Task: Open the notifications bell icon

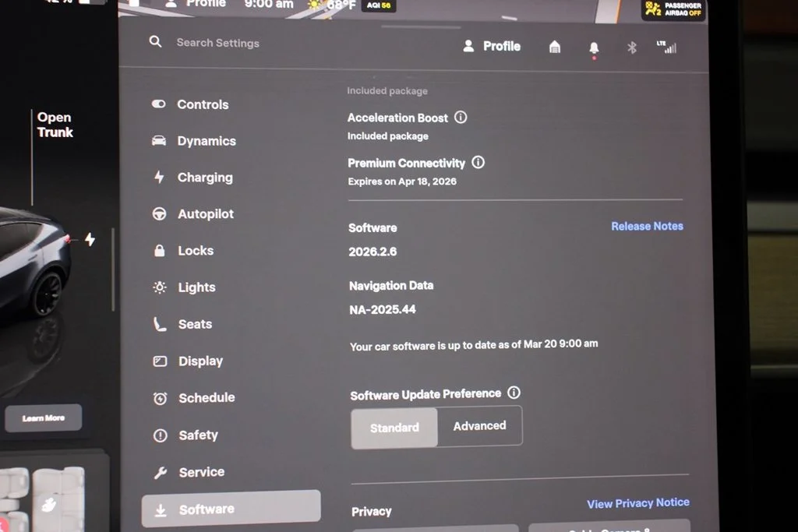Action: tap(593, 48)
